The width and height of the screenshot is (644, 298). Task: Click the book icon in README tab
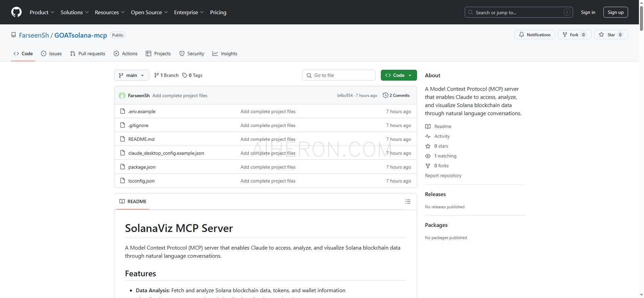coord(122,201)
